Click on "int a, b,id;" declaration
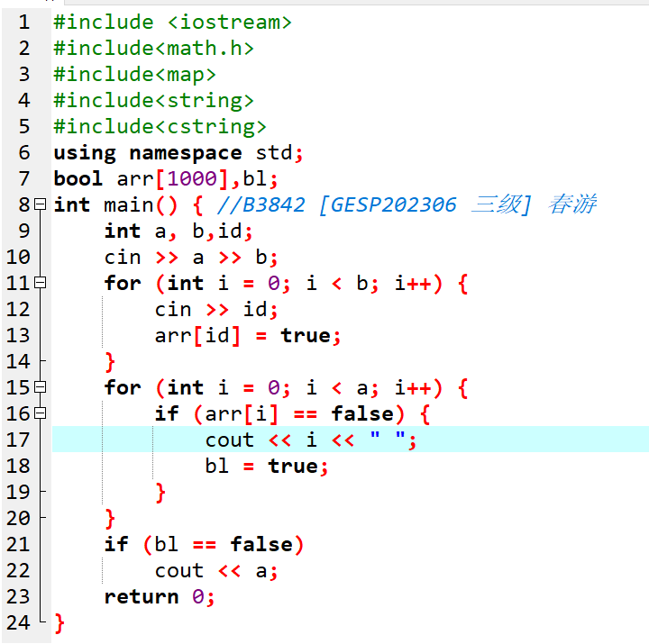Viewport: 649px width, 644px height. pyautogui.click(x=178, y=231)
